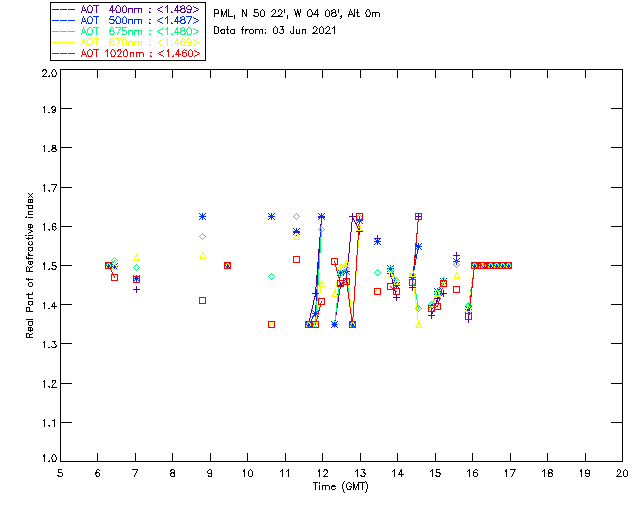Click the 1.5 y-axis tick label

(49, 266)
